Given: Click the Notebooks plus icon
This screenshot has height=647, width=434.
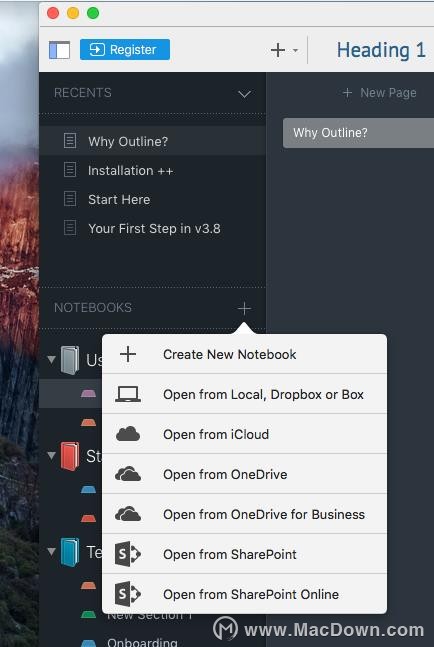Looking at the screenshot, I should pos(244,308).
